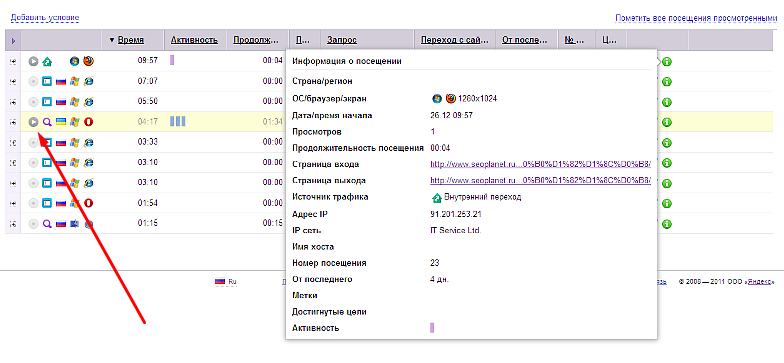Sort table by От после... column
This screenshot has height=363, width=784.
pos(525,40)
